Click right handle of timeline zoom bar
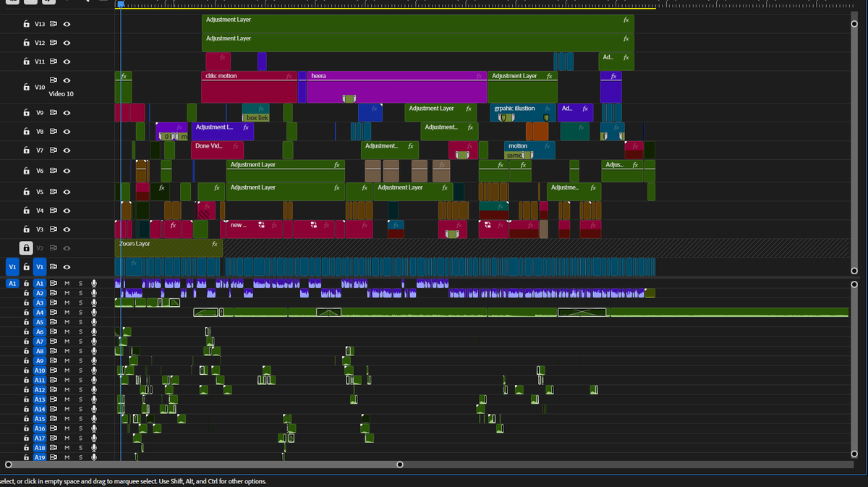 [x=399, y=464]
